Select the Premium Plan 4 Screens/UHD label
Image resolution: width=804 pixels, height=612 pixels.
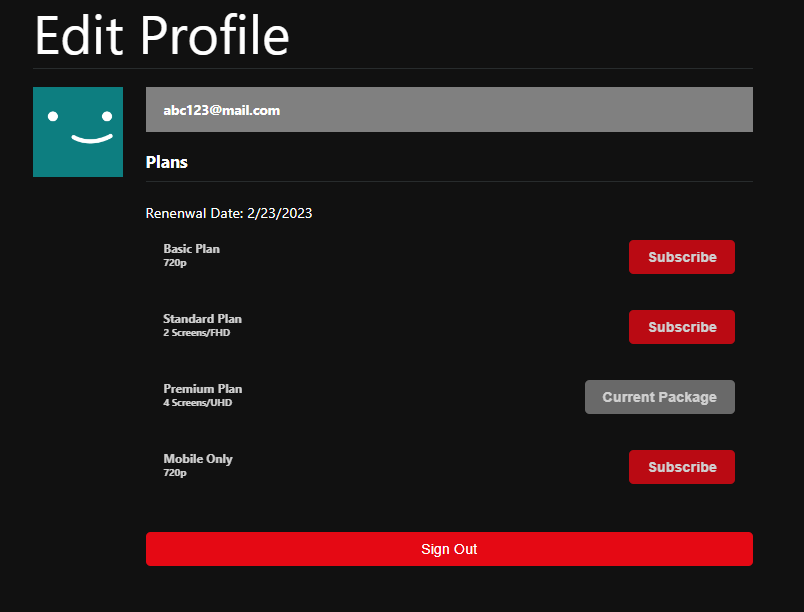202,395
